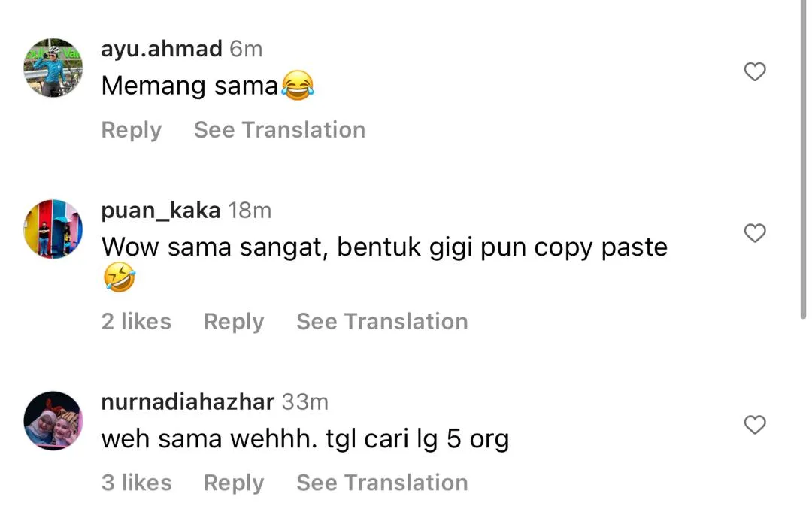Open the ayu.ahmad username link
Screen dimensions: 812x509
162,50
